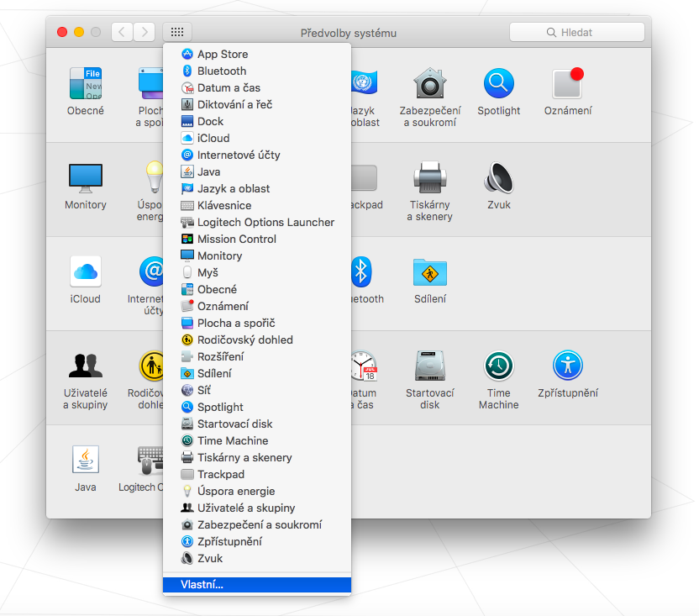Select Zvuk in the menu list

[257, 558]
